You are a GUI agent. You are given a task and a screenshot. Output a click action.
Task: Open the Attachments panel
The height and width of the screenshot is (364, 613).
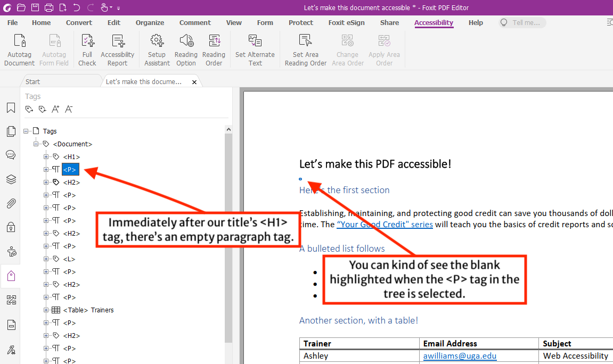(x=11, y=203)
